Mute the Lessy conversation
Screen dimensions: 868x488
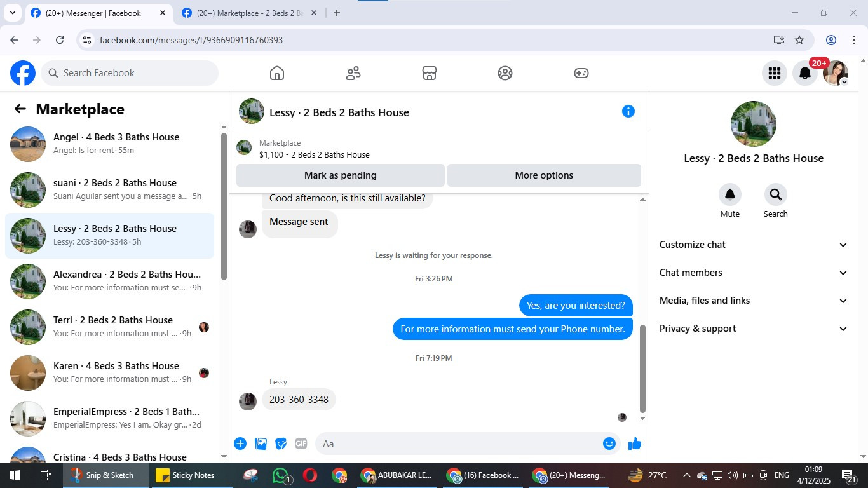tap(730, 194)
